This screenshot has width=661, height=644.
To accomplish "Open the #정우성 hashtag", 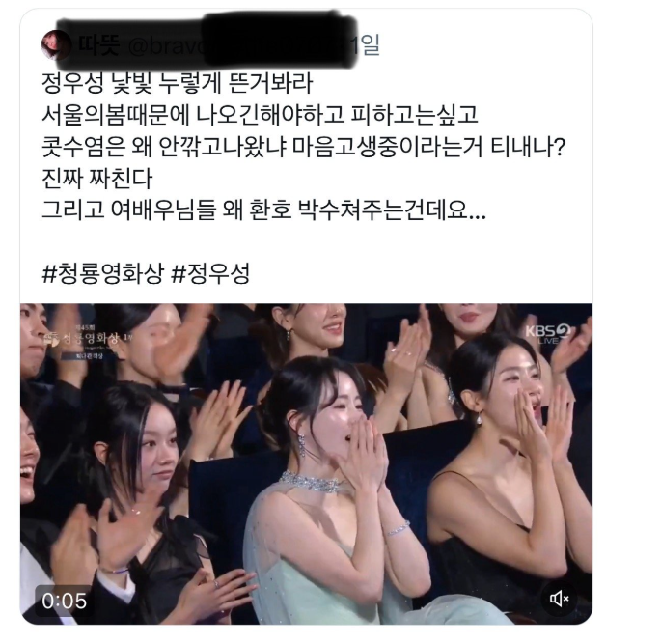I will 210,274.
